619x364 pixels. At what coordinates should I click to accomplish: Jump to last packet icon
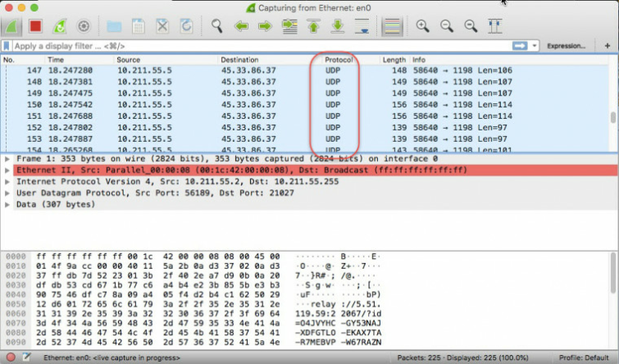point(338,26)
